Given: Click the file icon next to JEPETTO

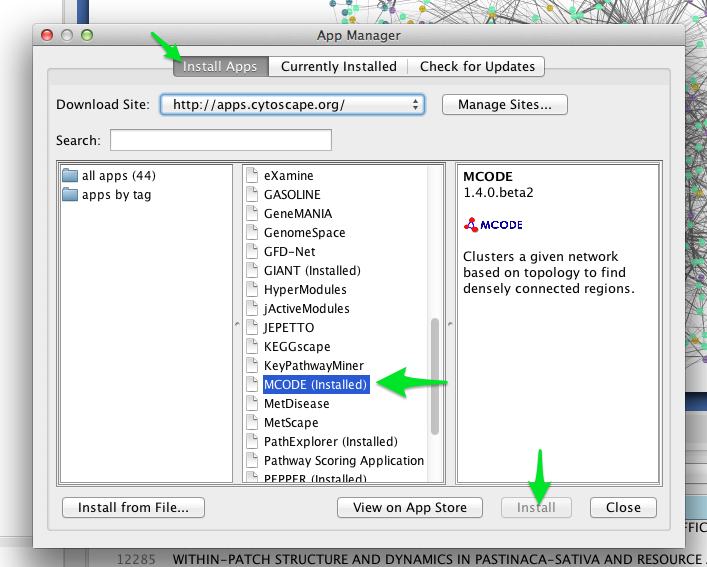Looking at the screenshot, I should (252, 327).
